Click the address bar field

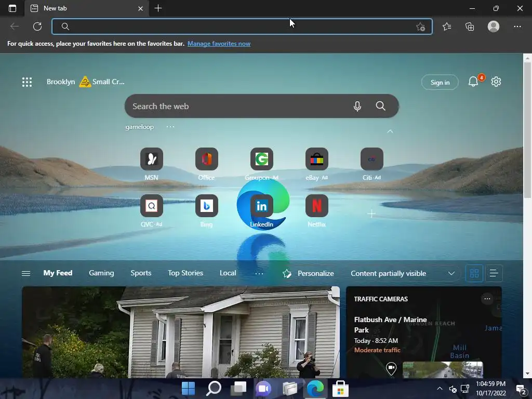click(x=242, y=26)
